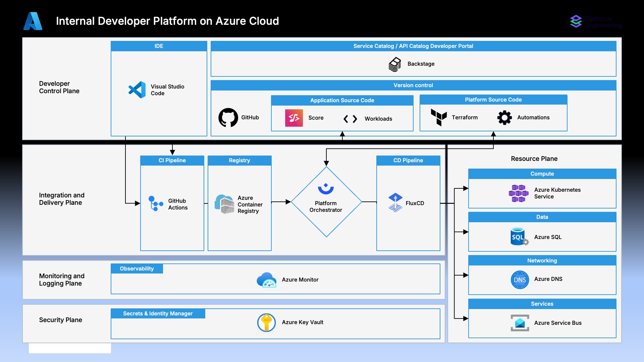Click the Azure Kubernetes Service cubes icon
This screenshot has height=362, width=644.
(x=519, y=193)
